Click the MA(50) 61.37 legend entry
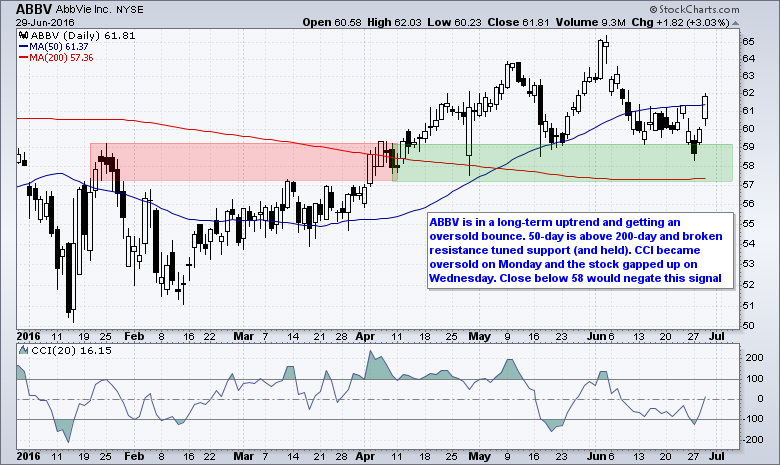The image size is (780, 465). tap(59, 47)
